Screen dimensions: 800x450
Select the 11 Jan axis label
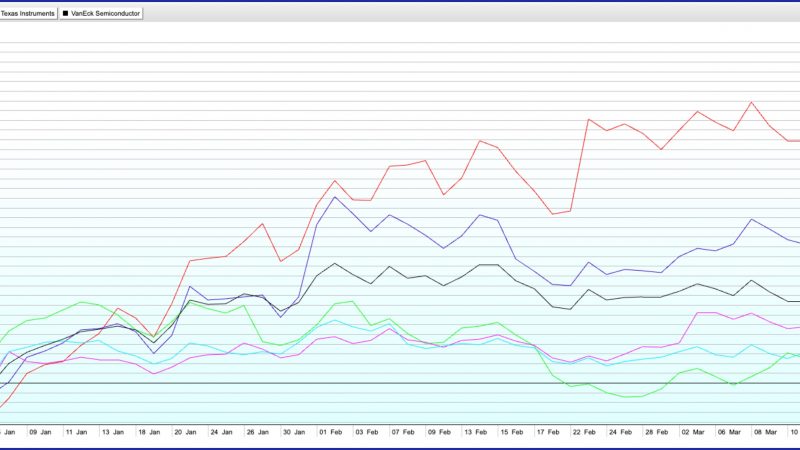77,432
